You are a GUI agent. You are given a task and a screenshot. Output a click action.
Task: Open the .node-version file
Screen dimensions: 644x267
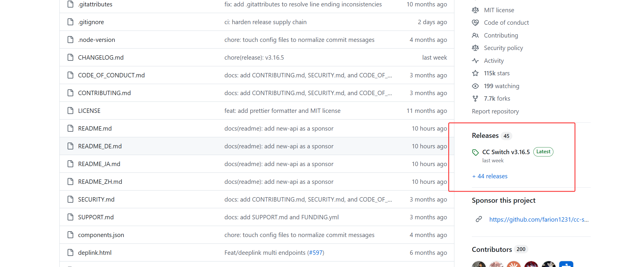click(96, 40)
